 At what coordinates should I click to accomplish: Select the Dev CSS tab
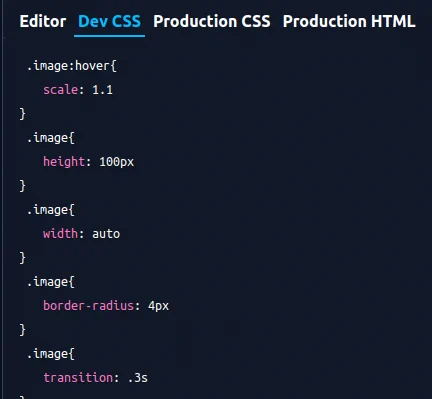pos(109,21)
